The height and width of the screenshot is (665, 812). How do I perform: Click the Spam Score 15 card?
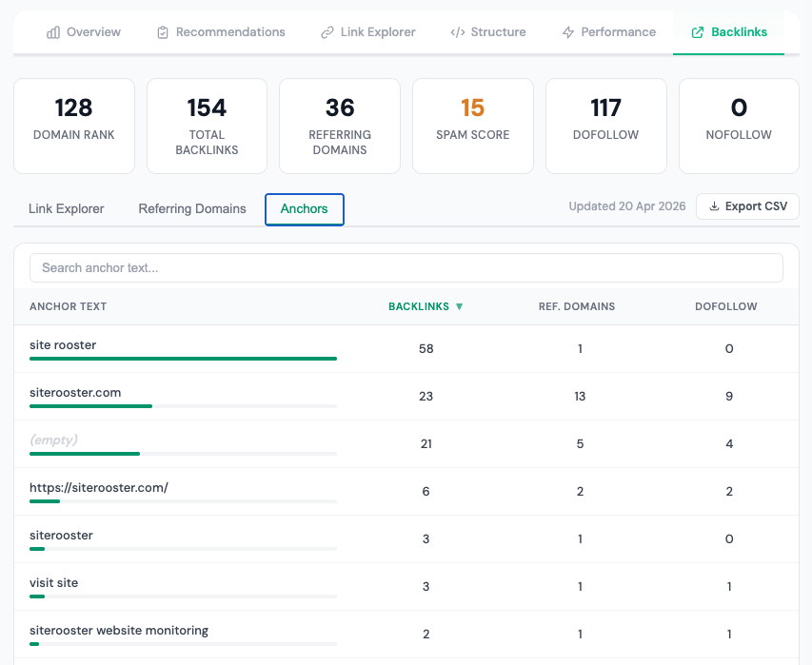click(473, 126)
